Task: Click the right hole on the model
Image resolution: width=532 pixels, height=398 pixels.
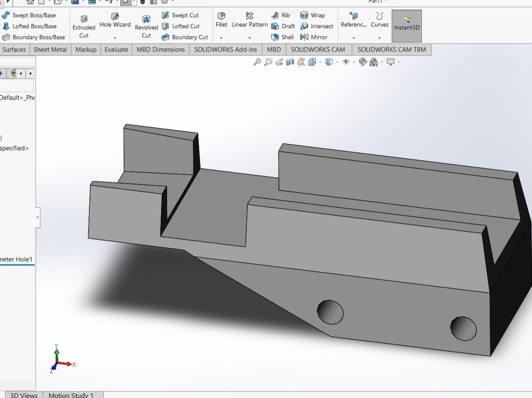Action: click(463, 328)
